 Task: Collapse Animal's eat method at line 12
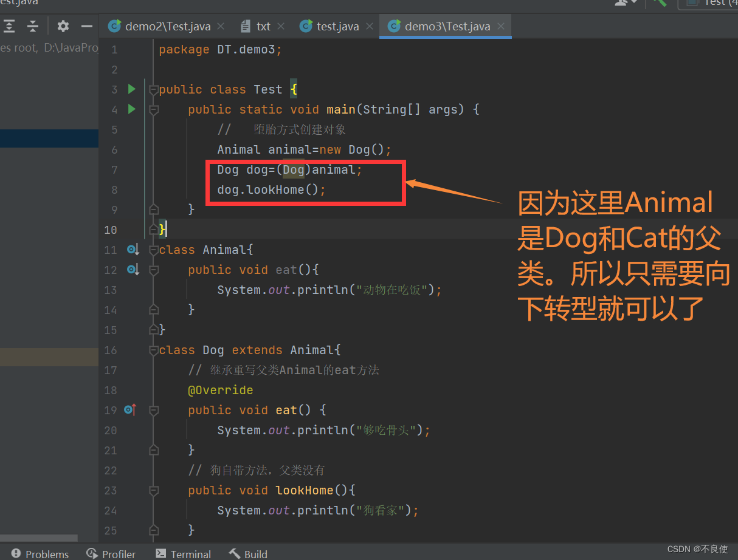[x=154, y=270]
